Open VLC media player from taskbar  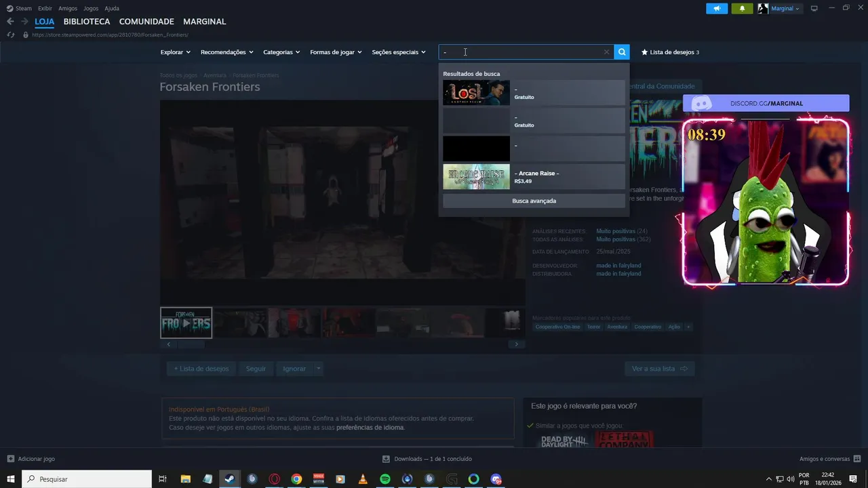tap(363, 479)
